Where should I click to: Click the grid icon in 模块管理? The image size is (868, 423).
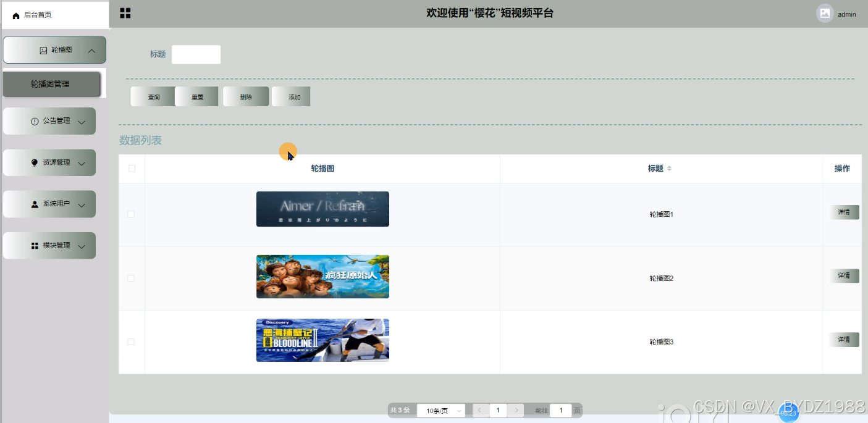pyautogui.click(x=35, y=246)
